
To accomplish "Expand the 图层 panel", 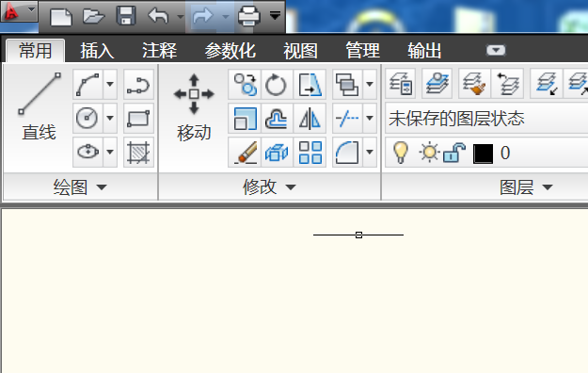I will 526,186.
